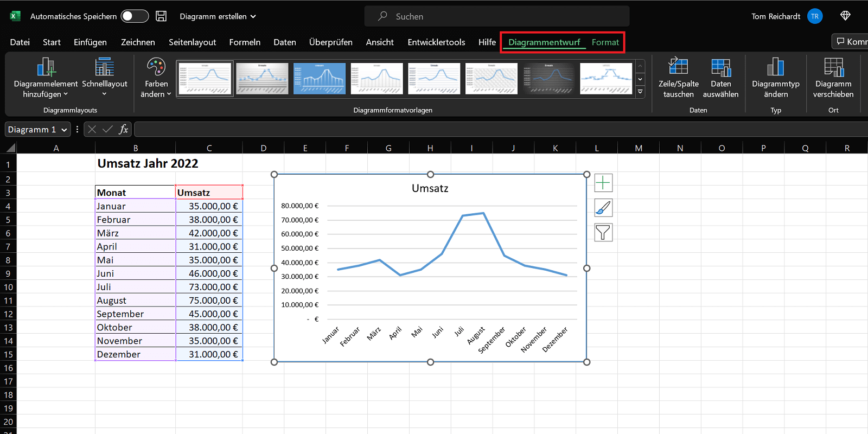The image size is (868, 434).
Task: Open the Überprüfen tab
Action: click(x=331, y=42)
